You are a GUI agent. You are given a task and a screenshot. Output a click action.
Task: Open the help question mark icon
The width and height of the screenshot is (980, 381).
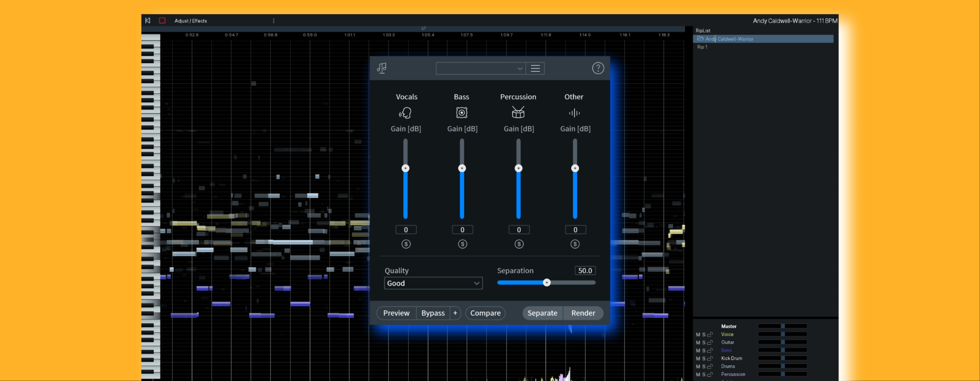click(598, 68)
